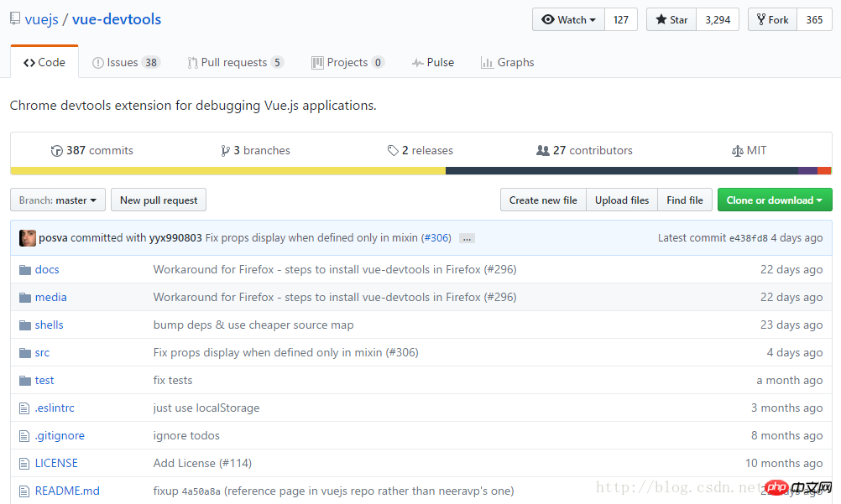The image size is (841, 504).
Task: Open the Pull requests tab
Action: [236, 63]
